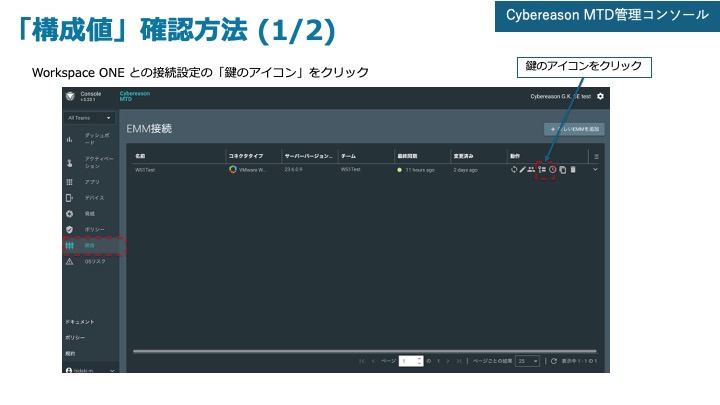Click the refresh icon in table footer

(554, 361)
